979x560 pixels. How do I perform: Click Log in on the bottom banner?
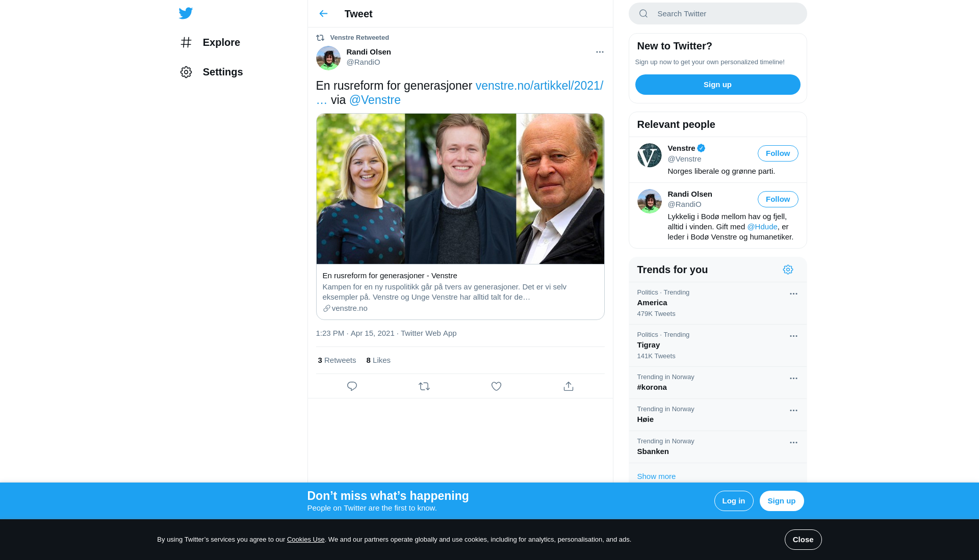point(733,501)
